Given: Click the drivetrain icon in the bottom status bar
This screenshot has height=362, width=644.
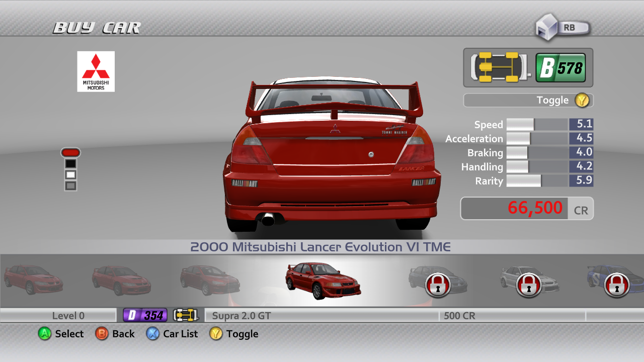Looking at the screenshot, I should (185, 315).
